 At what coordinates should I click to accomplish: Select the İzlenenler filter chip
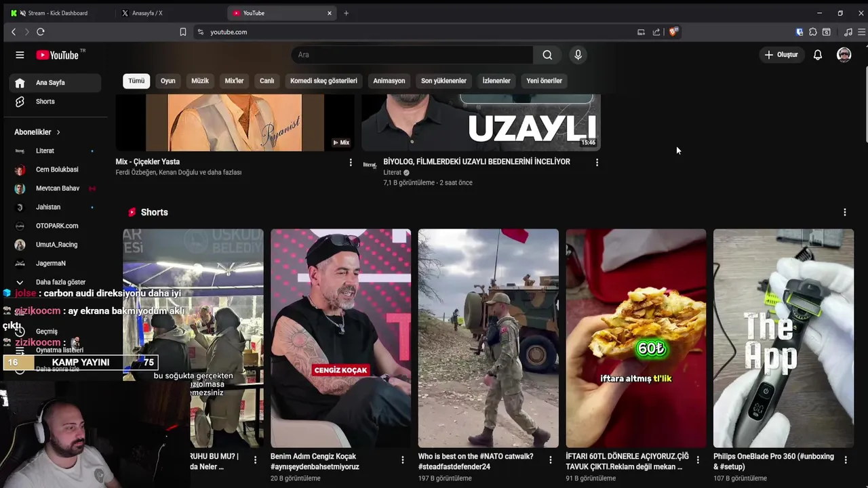pos(496,81)
